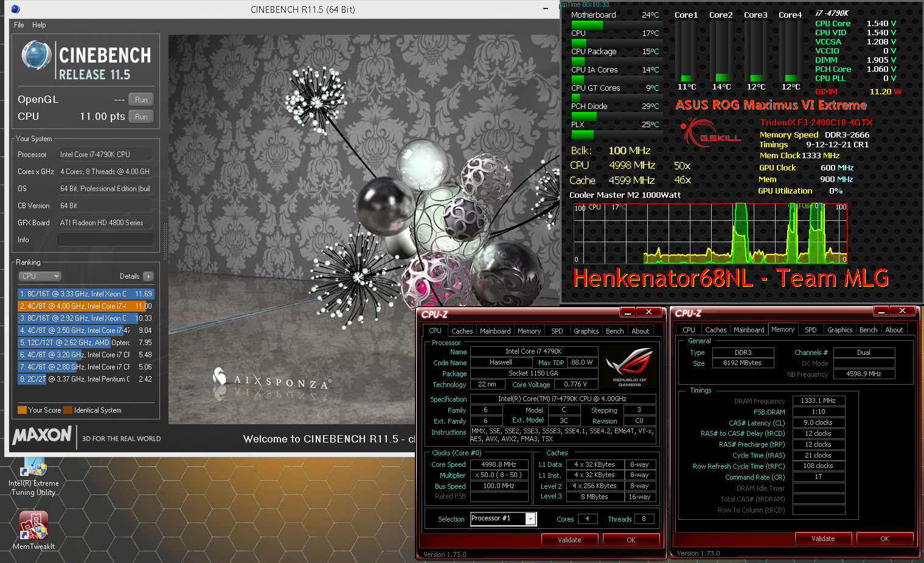Switch to SPD tab in left CPU-Z window

[557, 331]
